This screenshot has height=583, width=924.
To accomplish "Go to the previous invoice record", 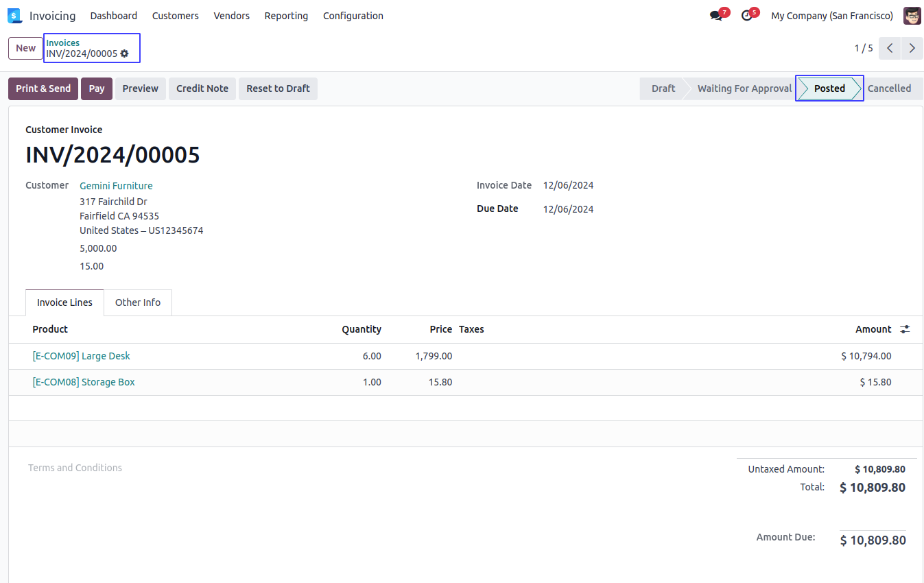I will [890, 48].
